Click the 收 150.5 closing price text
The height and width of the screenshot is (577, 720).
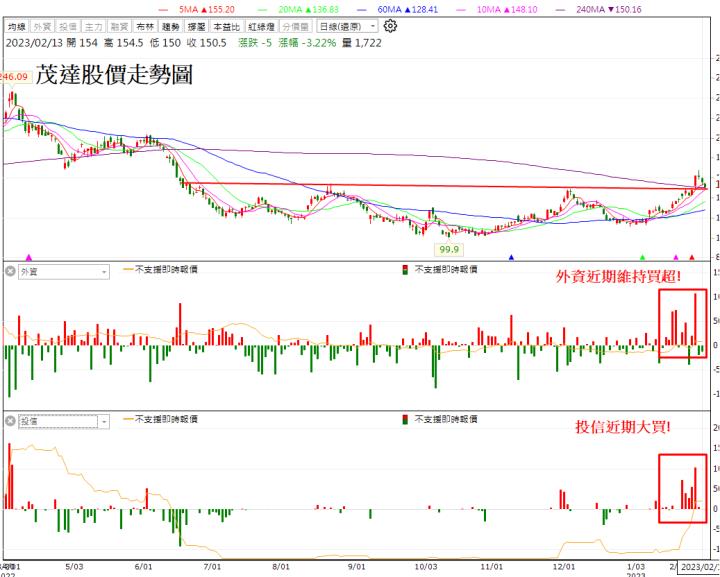(x=207, y=43)
